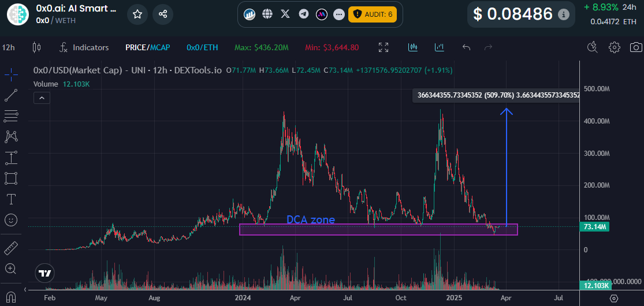
Task: Open chart settings gear
Action: coord(615,48)
